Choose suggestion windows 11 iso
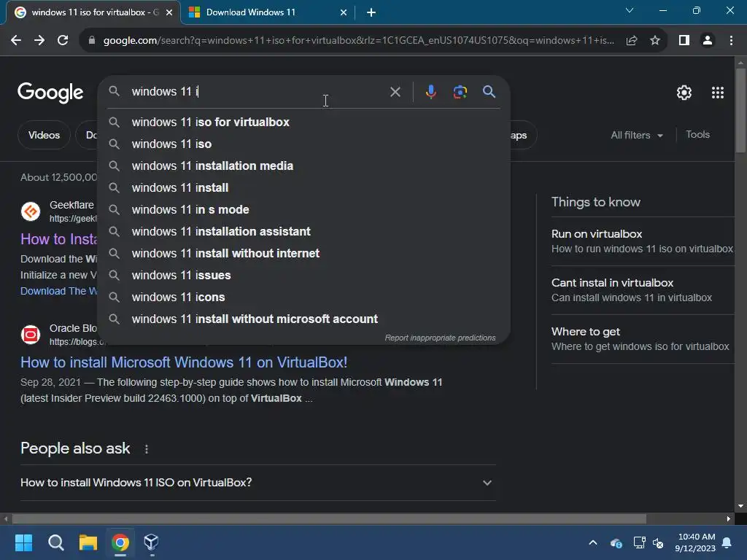This screenshot has height=560, width=747. click(304, 144)
